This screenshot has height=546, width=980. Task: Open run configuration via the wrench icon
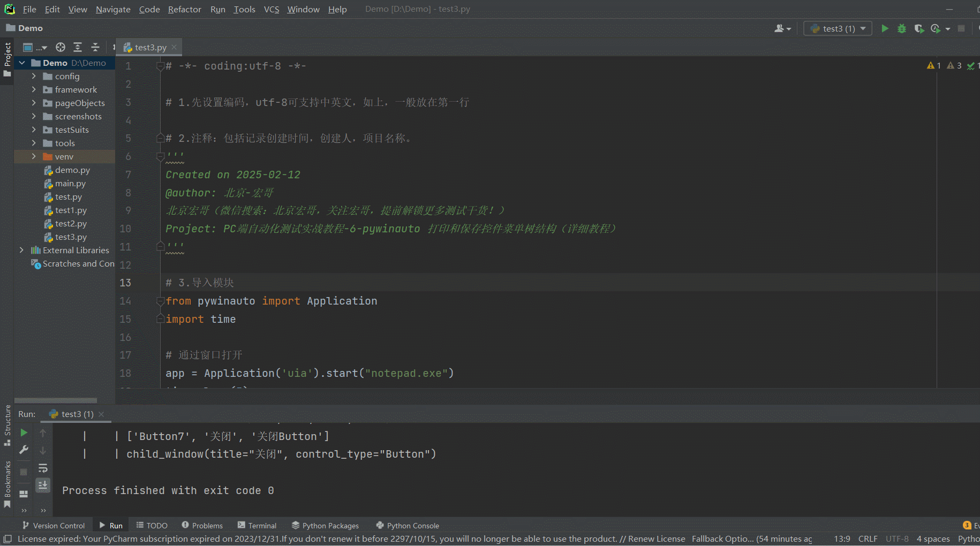click(x=24, y=450)
